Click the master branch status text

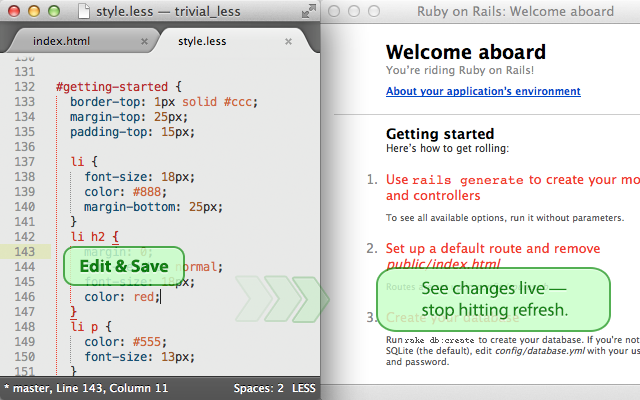(x=29, y=388)
